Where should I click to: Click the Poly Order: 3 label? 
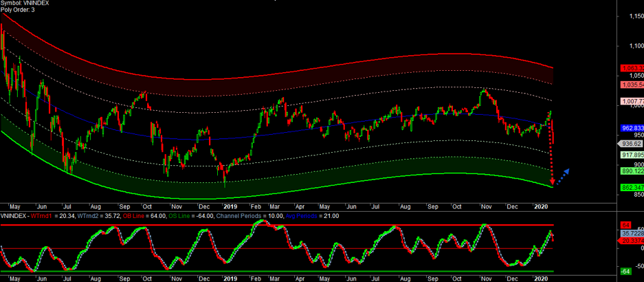click(19, 10)
